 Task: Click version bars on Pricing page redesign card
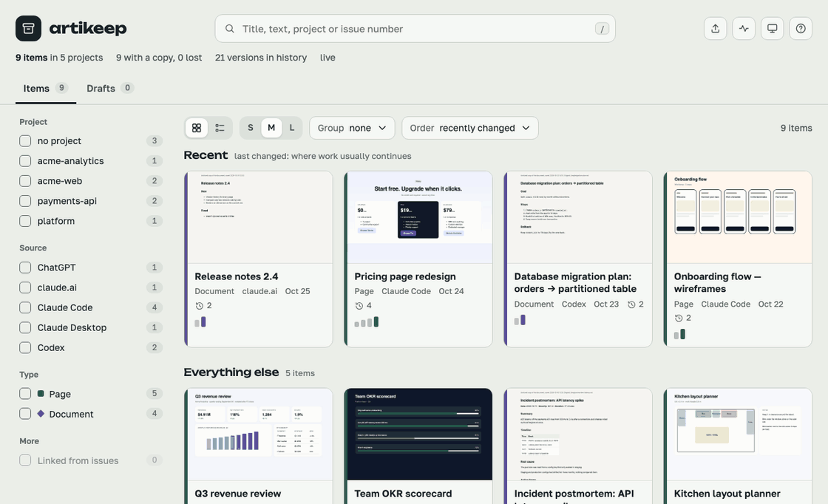[367, 322]
